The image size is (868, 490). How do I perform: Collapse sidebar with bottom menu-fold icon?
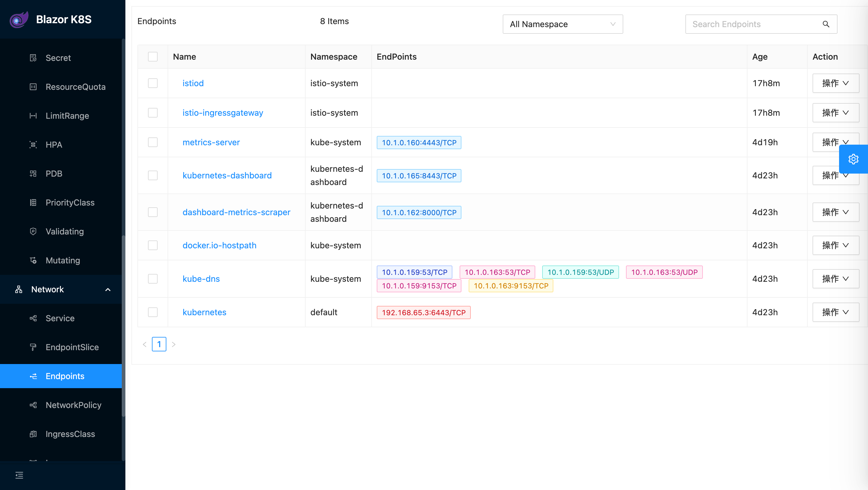tap(19, 475)
